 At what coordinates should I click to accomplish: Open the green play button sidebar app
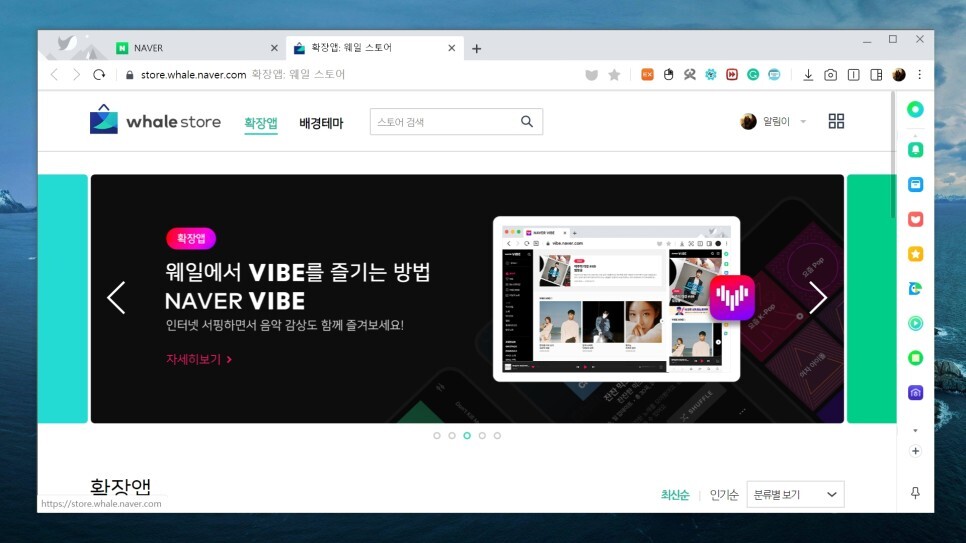915,324
